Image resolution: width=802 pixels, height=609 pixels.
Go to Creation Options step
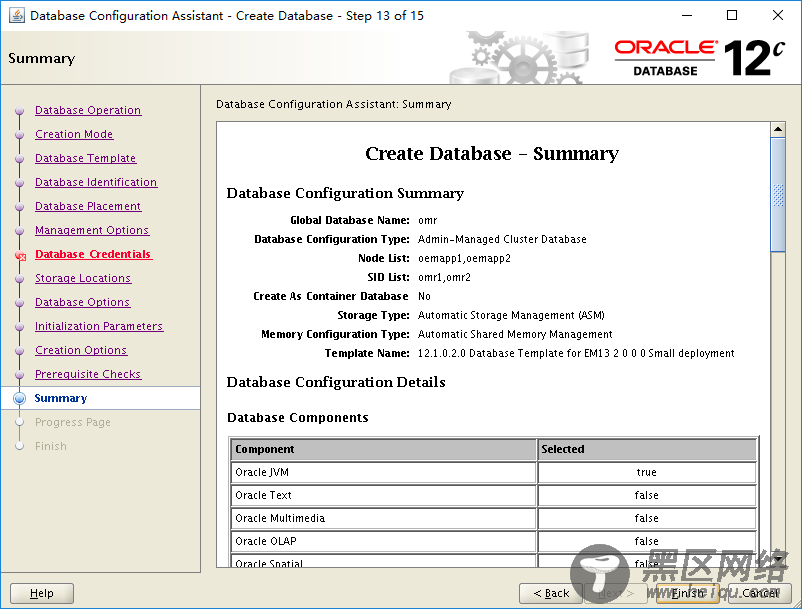(81, 351)
